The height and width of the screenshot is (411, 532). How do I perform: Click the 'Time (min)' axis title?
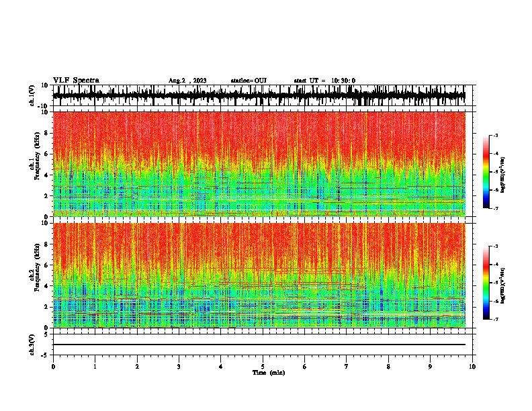coord(269,373)
